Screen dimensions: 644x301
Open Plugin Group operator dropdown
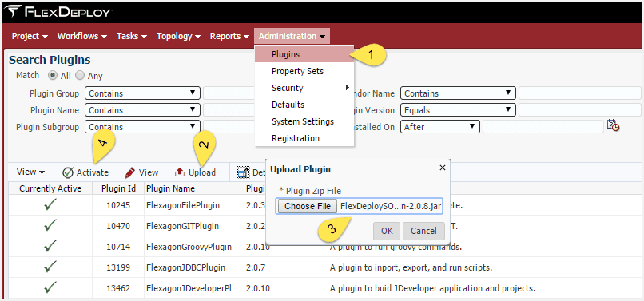(142, 93)
